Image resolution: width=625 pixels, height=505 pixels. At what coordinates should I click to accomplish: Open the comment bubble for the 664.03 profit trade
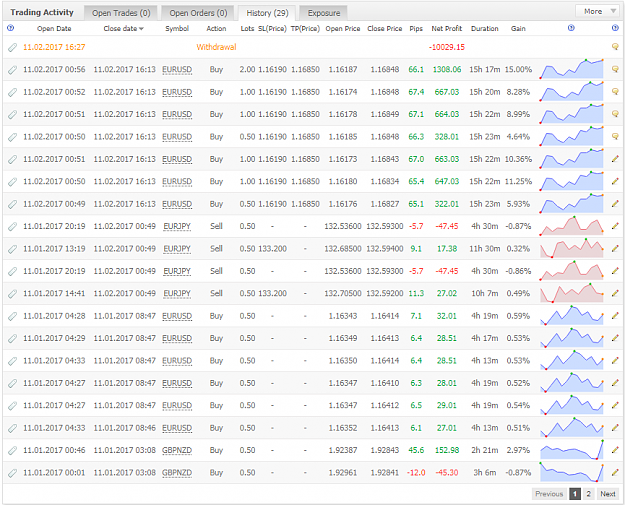pyautogui.click(x=615, y=114)
